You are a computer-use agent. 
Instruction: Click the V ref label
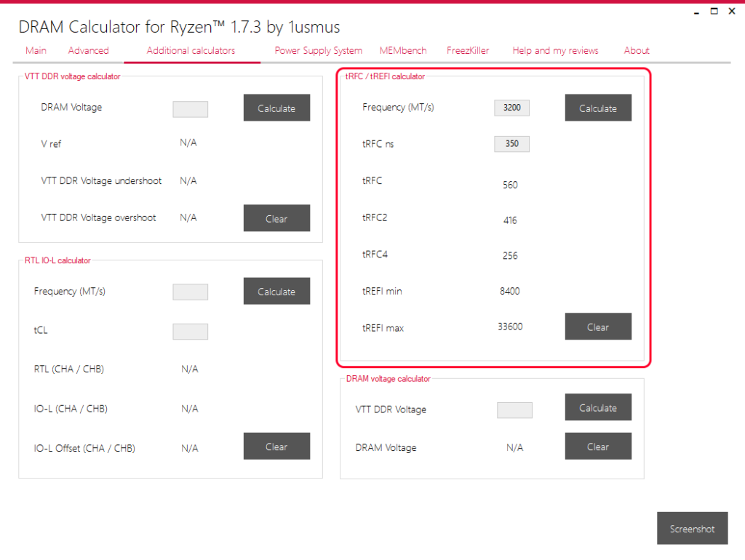pos(51,144)
